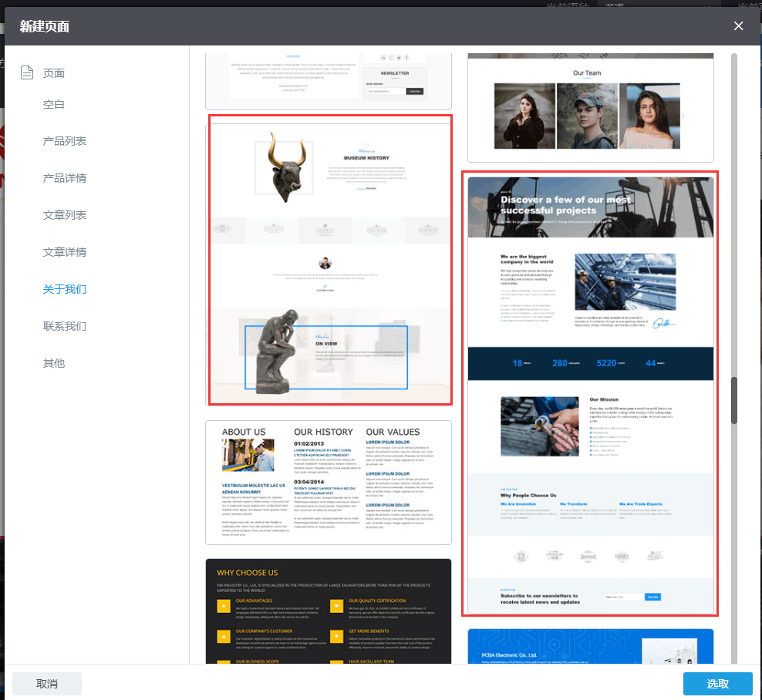Select the About Us history values template

point(329,483)
